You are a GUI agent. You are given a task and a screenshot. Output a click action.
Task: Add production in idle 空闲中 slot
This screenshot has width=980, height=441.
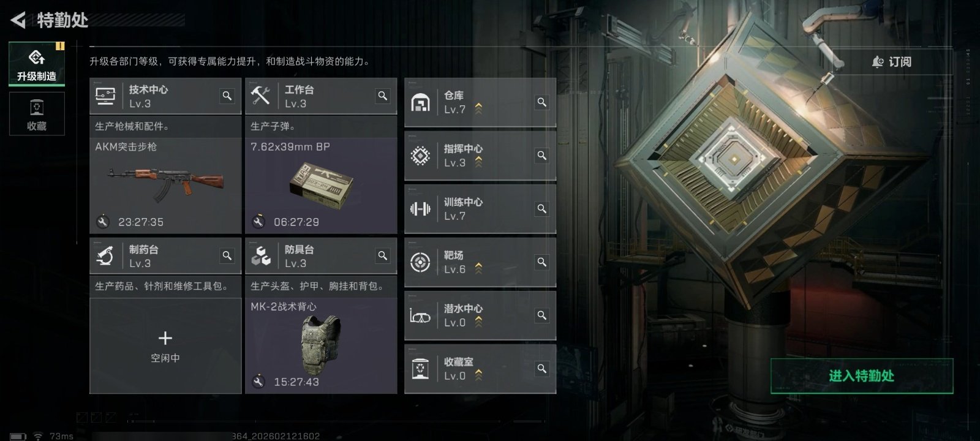pos(165,346)
